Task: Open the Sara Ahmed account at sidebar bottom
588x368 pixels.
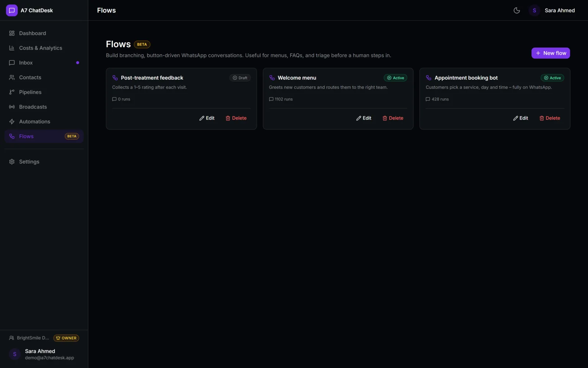Action: click(44, 354)
